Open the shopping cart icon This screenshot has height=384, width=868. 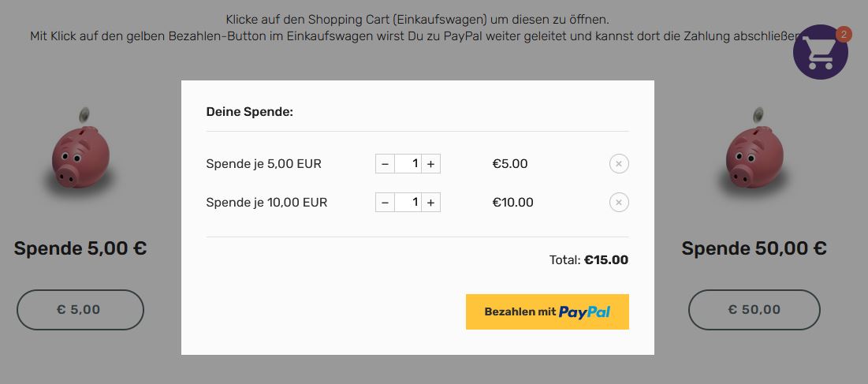click(x=820, y=54)
